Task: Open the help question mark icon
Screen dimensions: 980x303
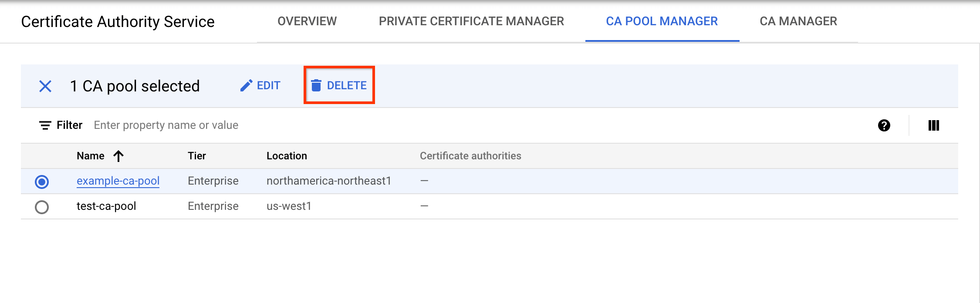Action: (x=884, y=125)
